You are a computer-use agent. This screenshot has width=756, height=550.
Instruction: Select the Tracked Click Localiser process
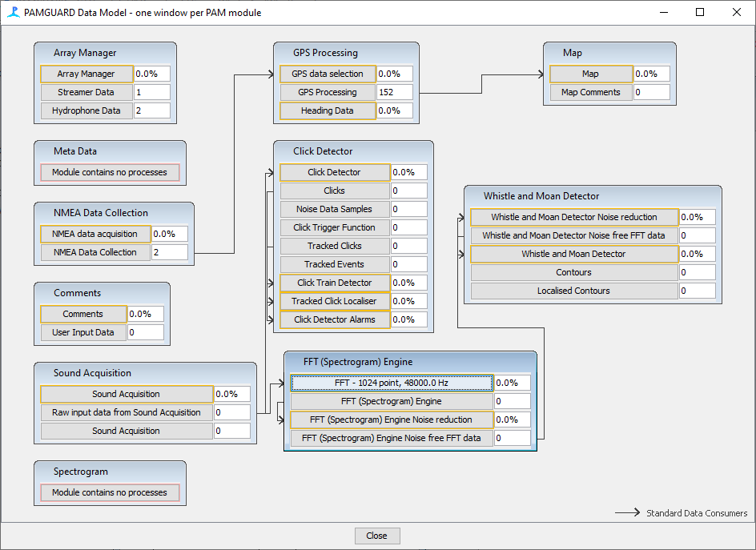[x=335, y=301]
